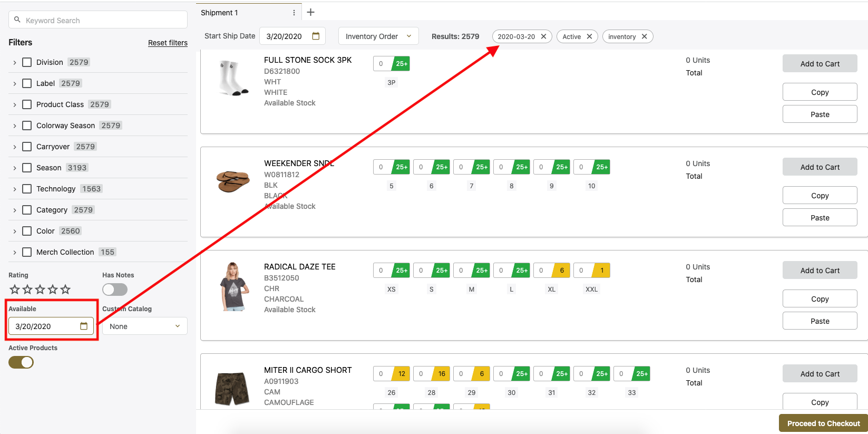The image size is (868, 434).
Task: Open the Start Ship Date calendar icon
Action: click(316, 36)
